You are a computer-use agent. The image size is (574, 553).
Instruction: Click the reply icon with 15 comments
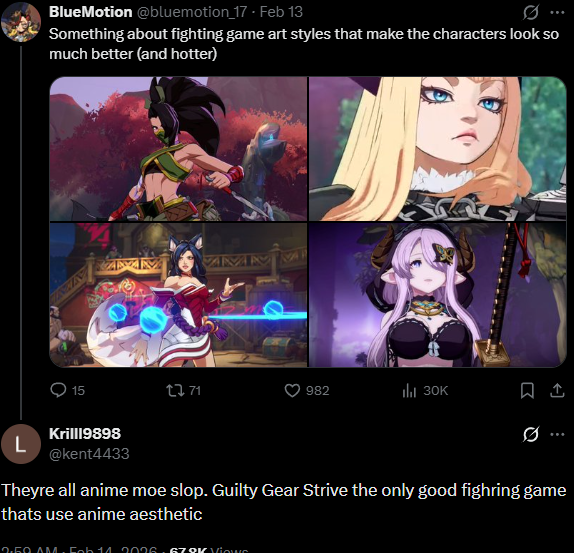[58, 390]
